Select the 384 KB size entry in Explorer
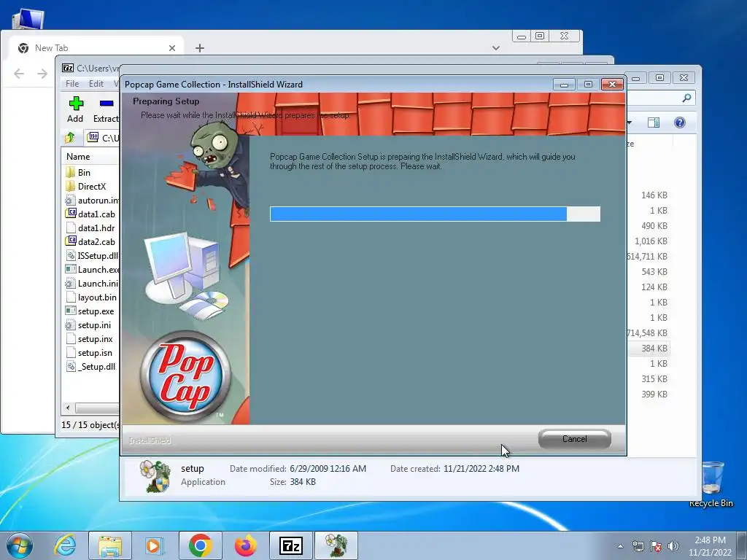The image size is (747, 560). coord(654,348)
